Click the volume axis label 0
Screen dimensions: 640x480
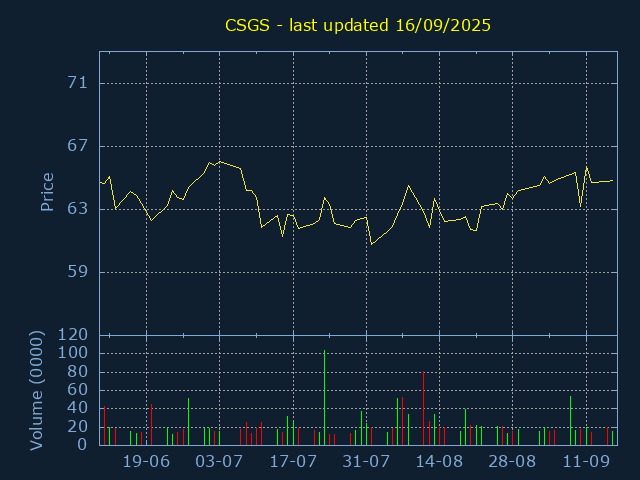(82, 444)
